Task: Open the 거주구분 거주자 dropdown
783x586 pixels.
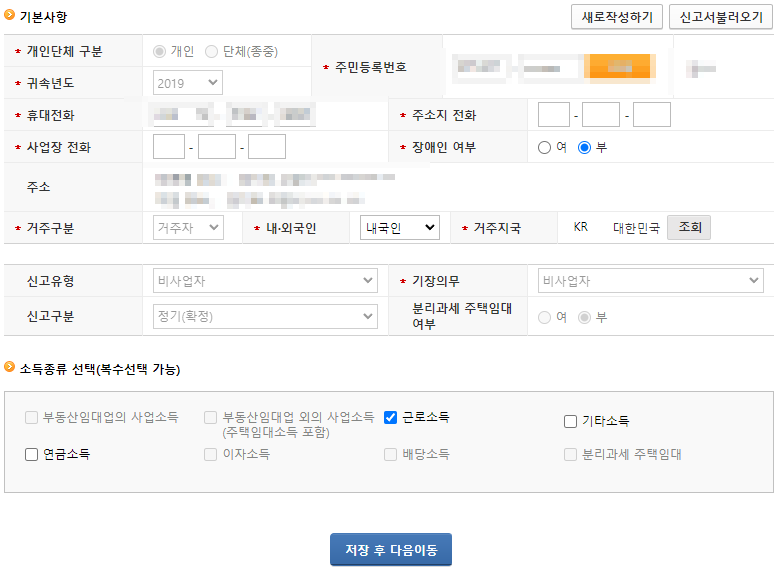Action: pos(188,228)
